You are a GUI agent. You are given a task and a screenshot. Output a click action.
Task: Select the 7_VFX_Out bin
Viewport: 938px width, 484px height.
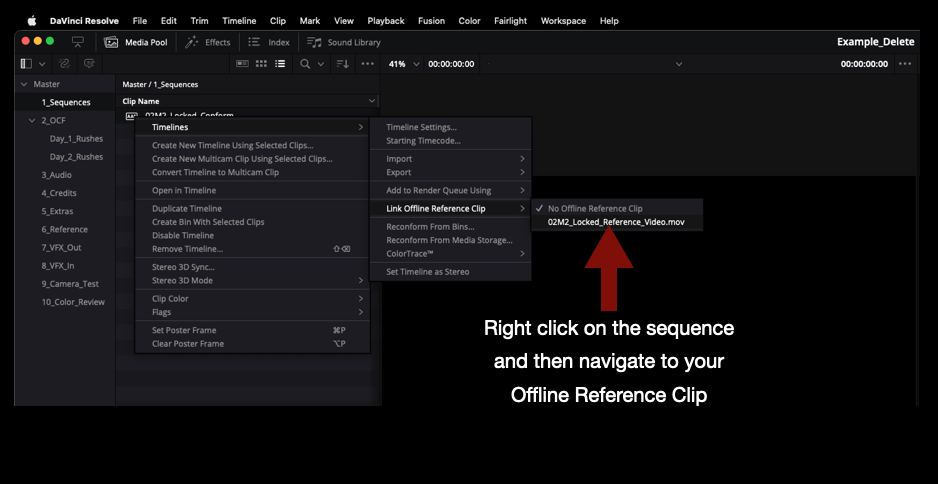[61, 248]
